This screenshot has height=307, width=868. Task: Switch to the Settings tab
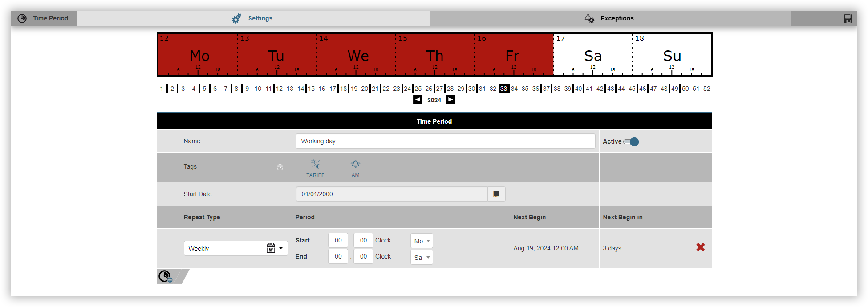coord(253,18)
